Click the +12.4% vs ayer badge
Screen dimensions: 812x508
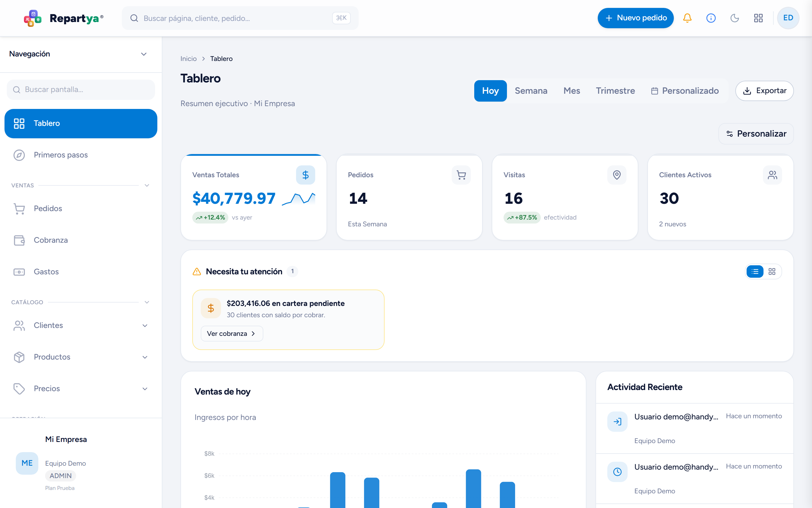click(210, 217)
